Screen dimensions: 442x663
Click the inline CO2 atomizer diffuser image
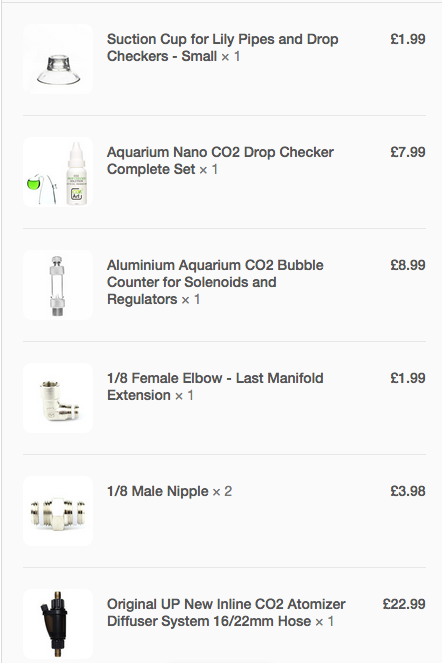click(58, 624)
